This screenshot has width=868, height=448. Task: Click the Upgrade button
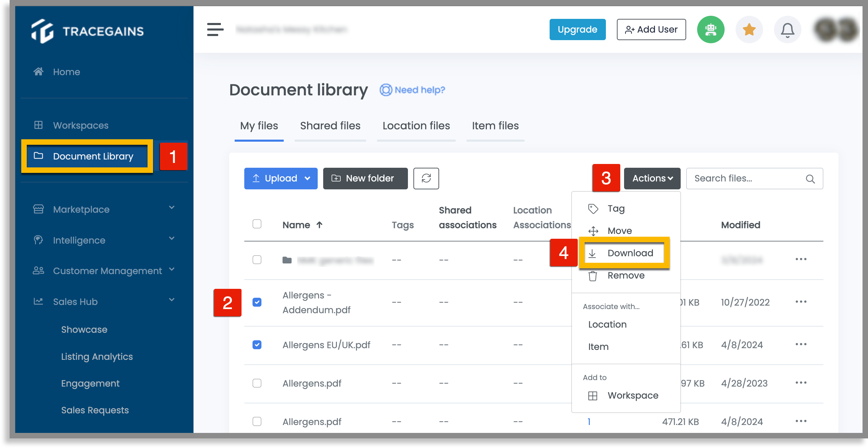[x=577, y=30]
